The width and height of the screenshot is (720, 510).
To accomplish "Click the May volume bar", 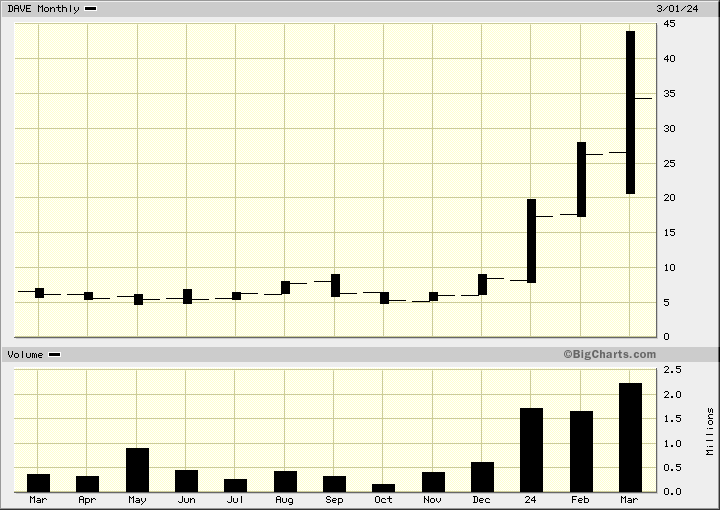I will [138, 470].
